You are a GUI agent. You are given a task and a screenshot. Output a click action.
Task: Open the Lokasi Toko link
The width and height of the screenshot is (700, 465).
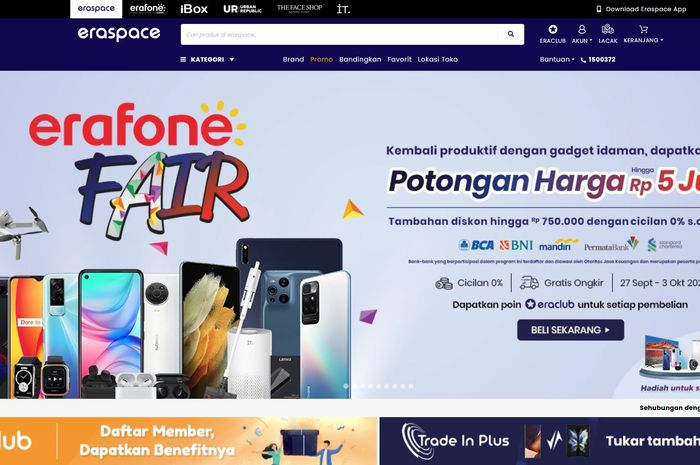point(438,59)
